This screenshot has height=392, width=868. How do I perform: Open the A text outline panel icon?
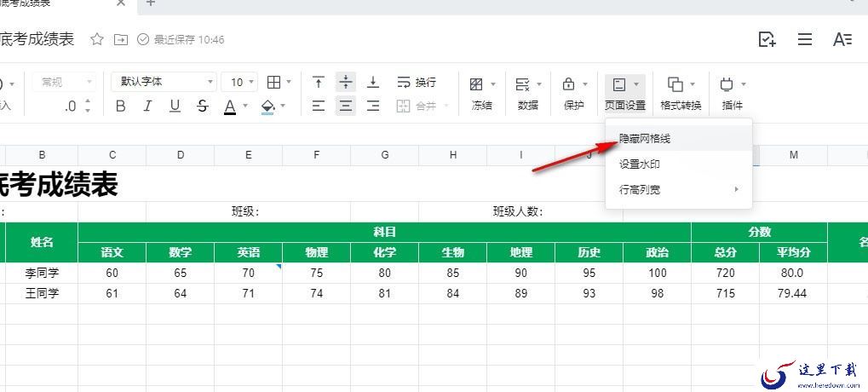pos(842,39)
